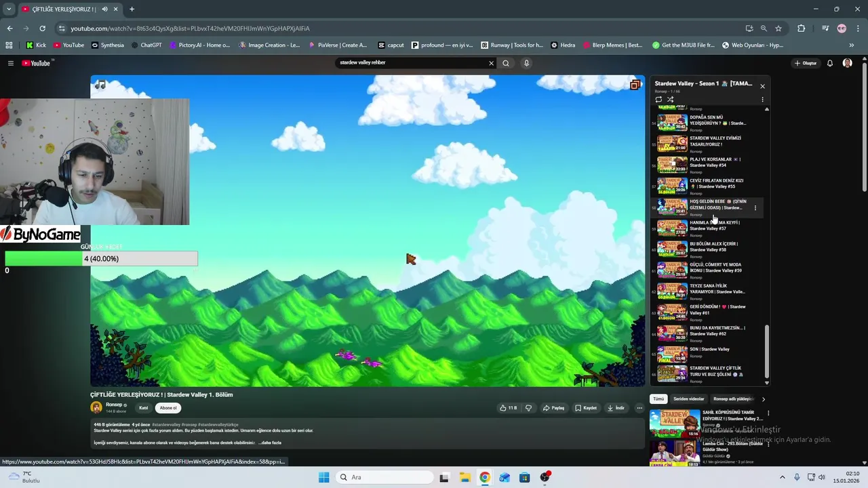Open 'STARDEW VALLEY EVİMİZİ TASARLIYORUZ' video
This screenshot has width=868, height=488.
(x=707, y=144)
